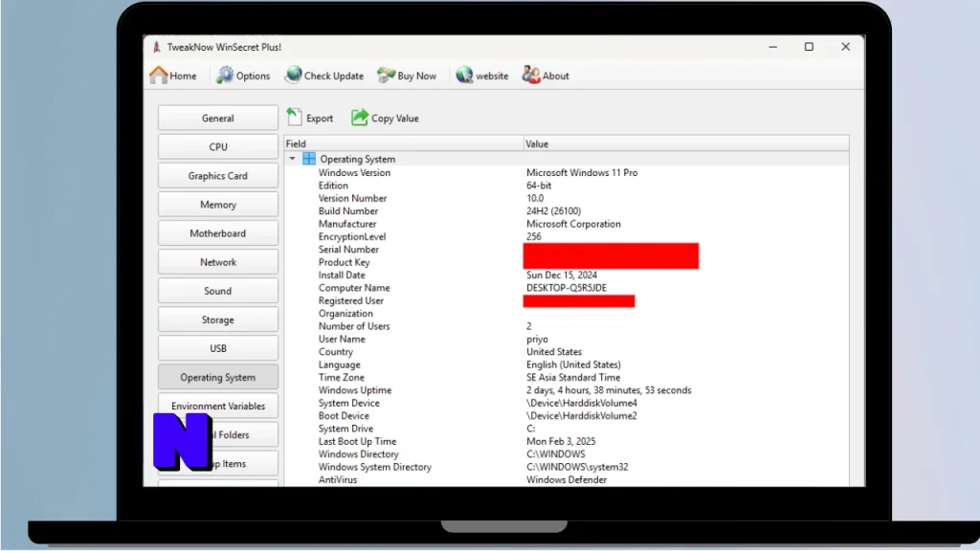The image size is (980, 551).
Task: Open the USB section
Action: (217, 348)
